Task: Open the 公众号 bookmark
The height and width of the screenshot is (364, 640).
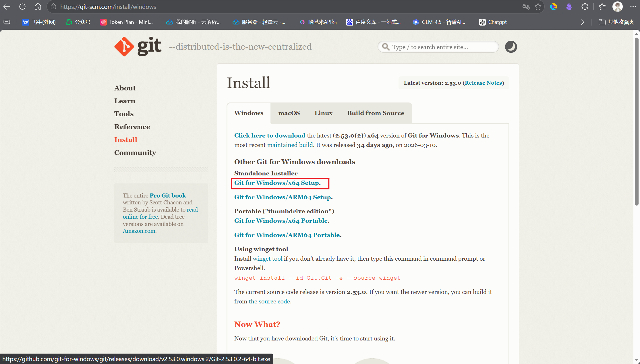Action: 78,22
